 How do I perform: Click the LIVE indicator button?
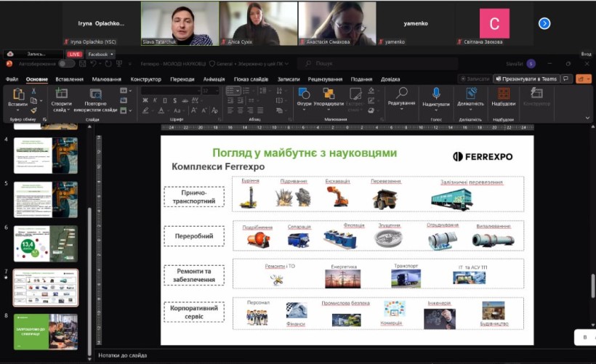point(74,54)
